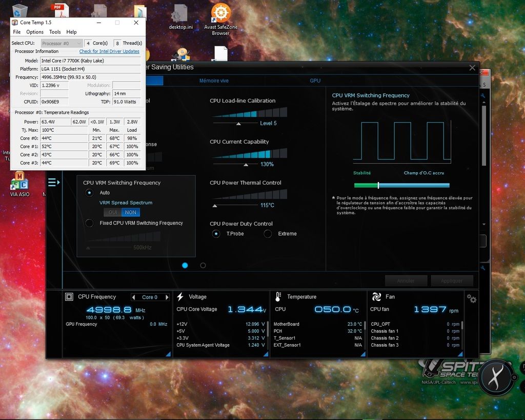The width and height of the screenshot is (525, 420).
Task: Click the CPU Frequency chip icon
Action: coord(69,297)
